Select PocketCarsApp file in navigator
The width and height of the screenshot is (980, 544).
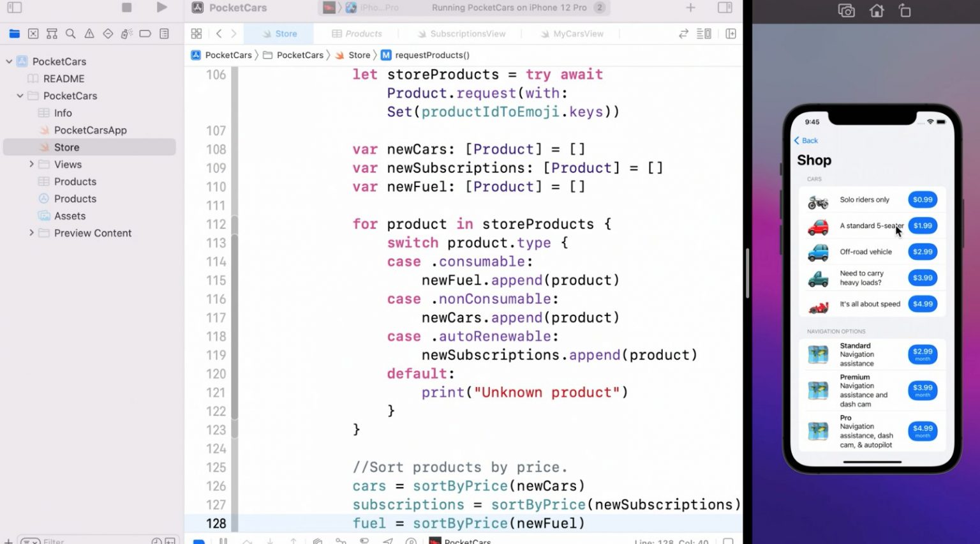pyautogui.click(x=90, y=130)
